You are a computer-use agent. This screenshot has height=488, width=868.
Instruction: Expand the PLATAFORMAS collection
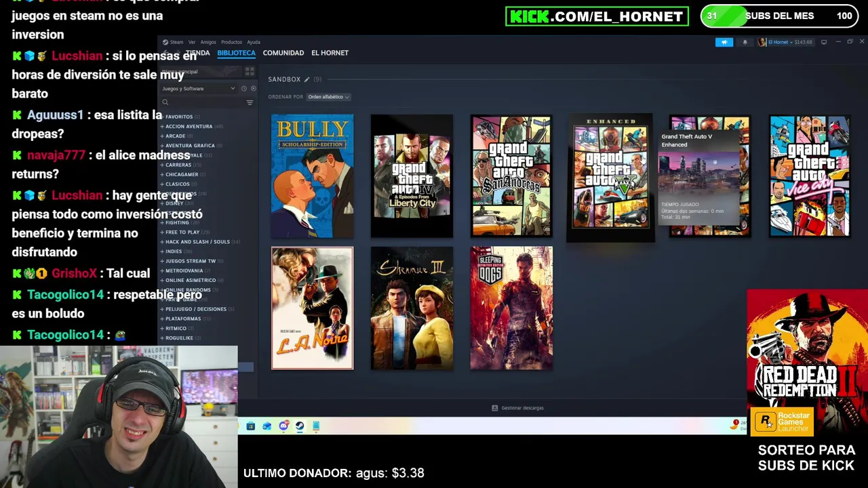click(185, 319)
